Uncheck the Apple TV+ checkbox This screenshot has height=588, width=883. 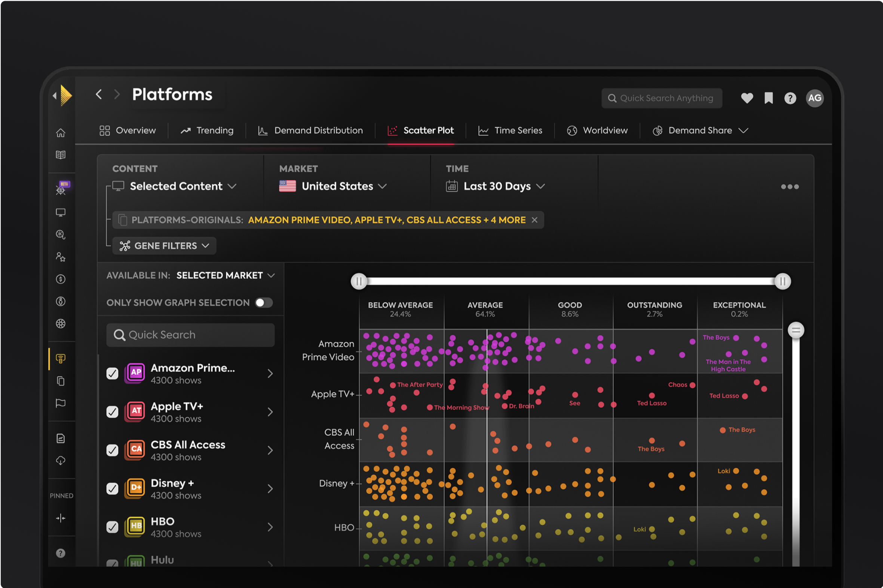point(112,412)
